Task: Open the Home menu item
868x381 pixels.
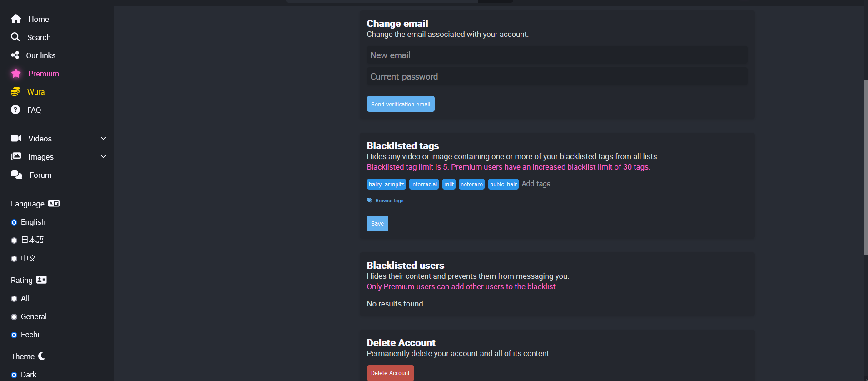Action: (39, 19)
